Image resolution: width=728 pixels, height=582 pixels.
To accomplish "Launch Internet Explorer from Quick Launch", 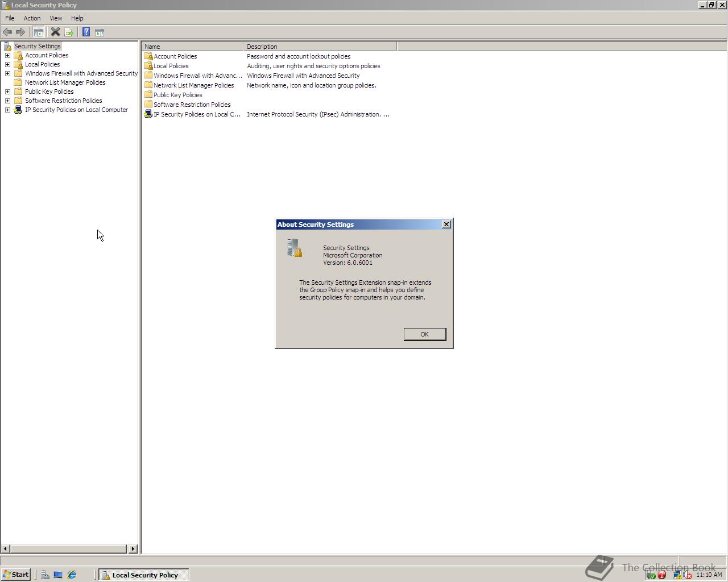I will 72,575.
